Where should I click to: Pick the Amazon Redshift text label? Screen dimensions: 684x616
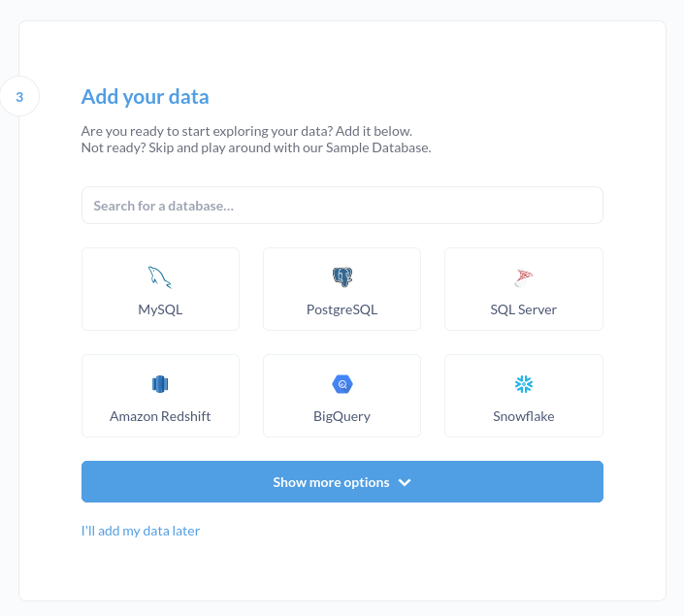click(x=160, y=416)
